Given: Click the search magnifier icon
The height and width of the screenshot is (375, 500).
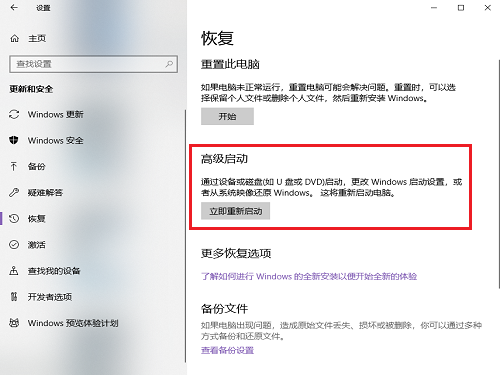Looking at the screenshot, I should pos(169,64).
